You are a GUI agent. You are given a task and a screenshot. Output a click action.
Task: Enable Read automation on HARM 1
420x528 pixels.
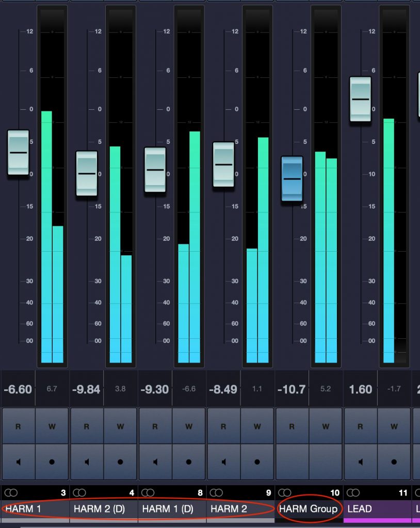coord(19,426)
